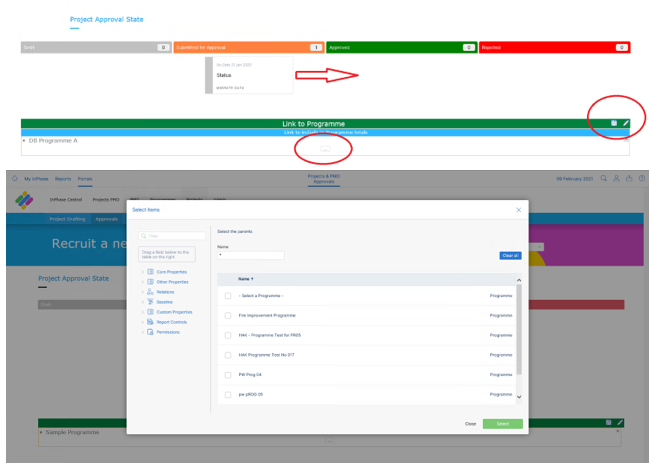Click the Report Controls icon
Screen dimensions: 657x473
click(150, 322)
